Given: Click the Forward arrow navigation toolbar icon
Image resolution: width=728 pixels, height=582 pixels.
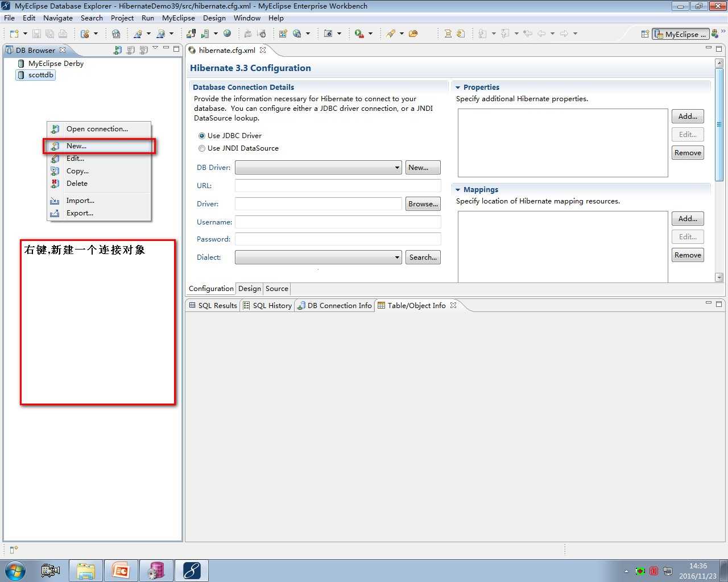Looking at the screenshot, I should point(564,34).
